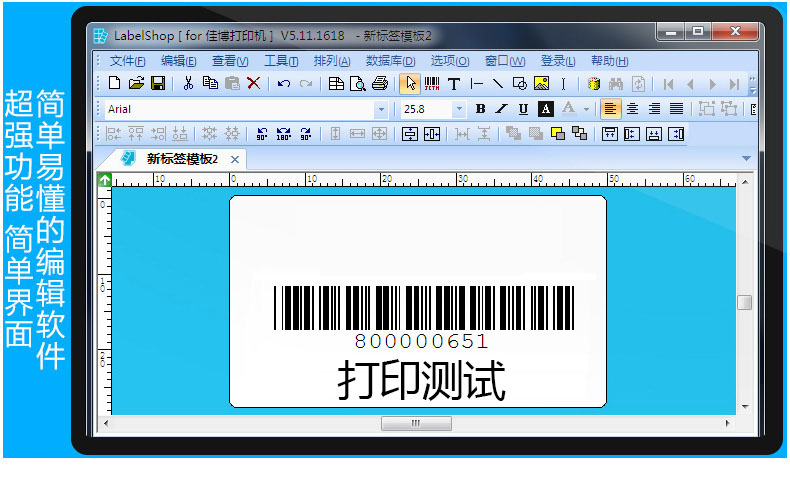
Task: Expand the Arial font name dropdown
Action: [x=381, y=109]
